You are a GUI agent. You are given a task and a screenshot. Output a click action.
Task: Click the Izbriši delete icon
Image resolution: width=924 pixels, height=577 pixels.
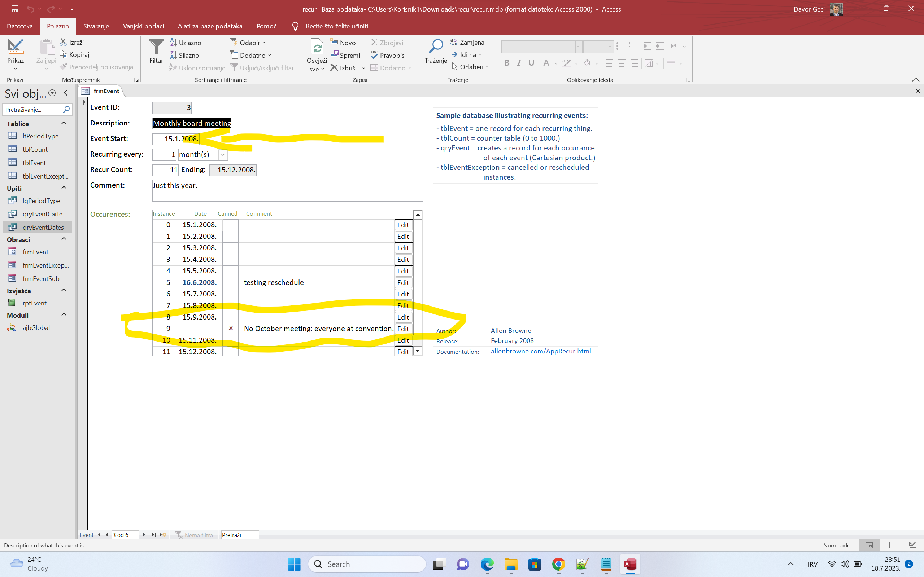(334, 67)
